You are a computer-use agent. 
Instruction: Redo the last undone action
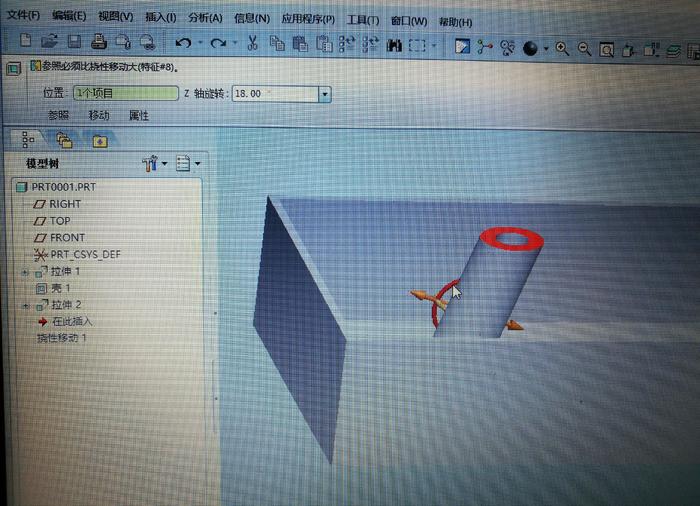[x=218, y=43]
